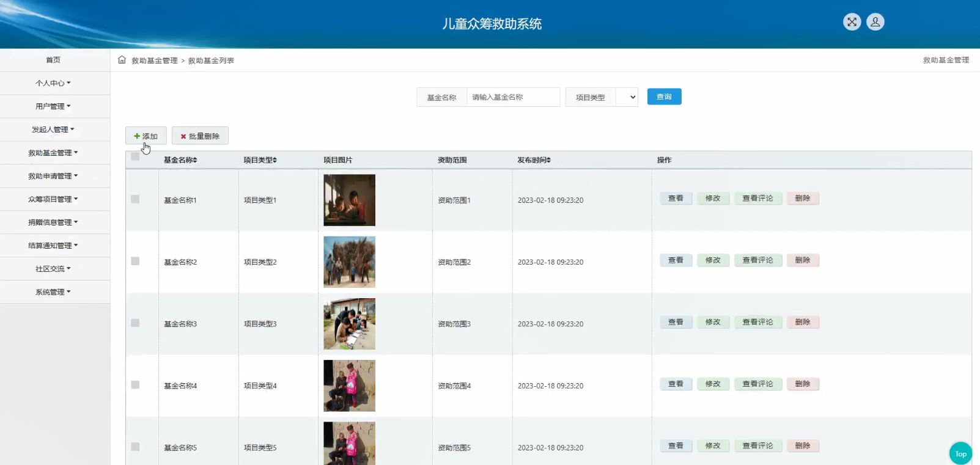Click the home icon in breadcrumb
The height and width of the screenshot is (465, 980).
122,60
